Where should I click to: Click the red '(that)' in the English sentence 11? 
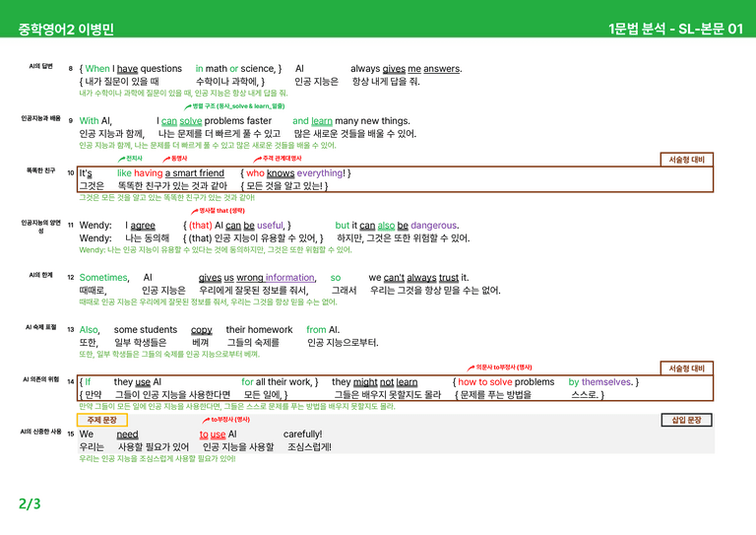click(x=200, y=226)
